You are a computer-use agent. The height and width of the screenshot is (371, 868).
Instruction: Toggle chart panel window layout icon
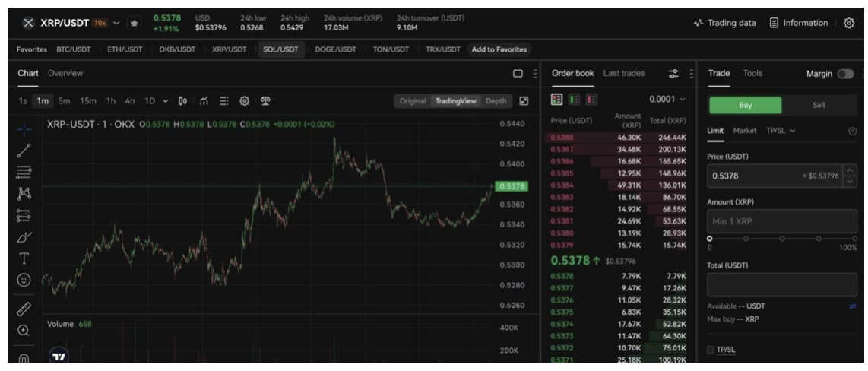(518, 73)
